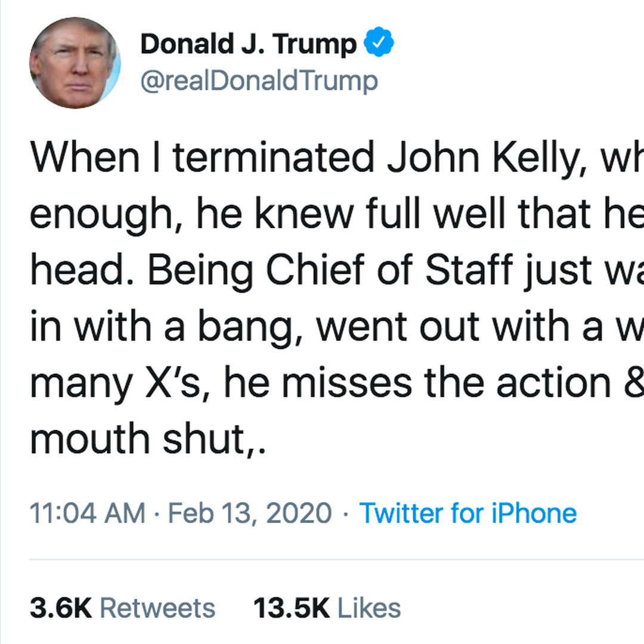Select the Feb 13, 2020 date
This screenshot has height=644, width=644.
point(250,513)
